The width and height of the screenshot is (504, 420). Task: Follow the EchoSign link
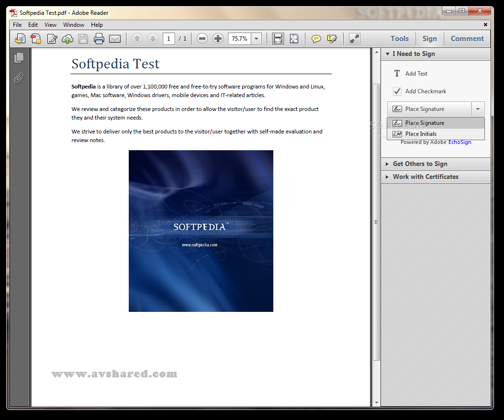point(459,142)
